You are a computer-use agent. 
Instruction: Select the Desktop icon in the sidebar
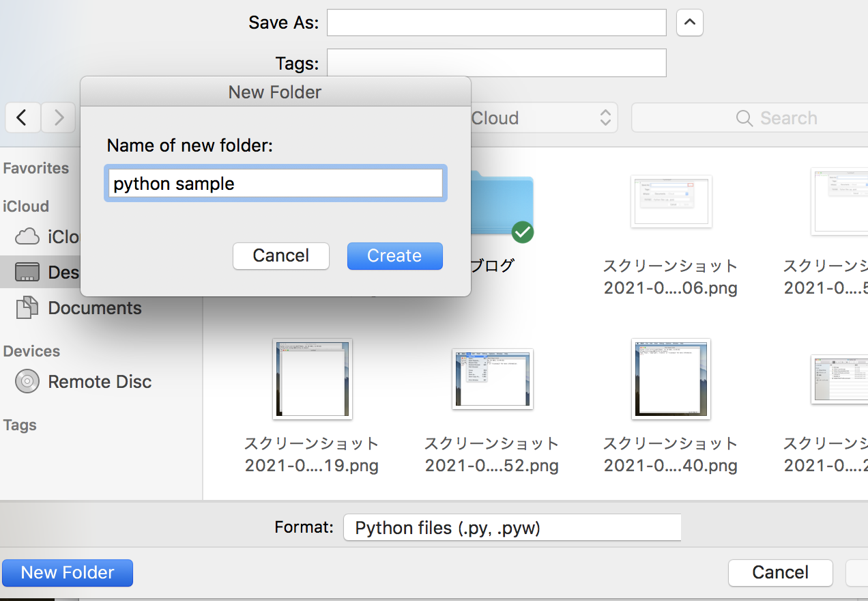click(x=27, y=272)
